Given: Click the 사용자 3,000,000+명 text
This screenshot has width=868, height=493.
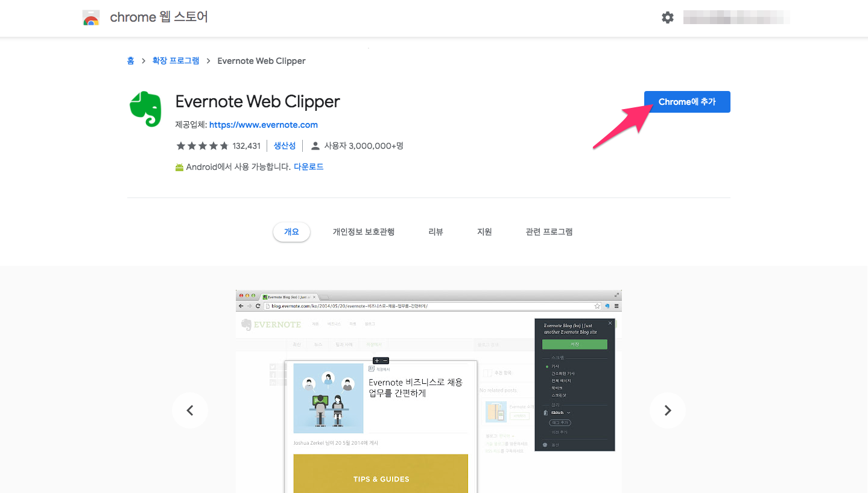Looking at the screenshot, I should (364, 146).
